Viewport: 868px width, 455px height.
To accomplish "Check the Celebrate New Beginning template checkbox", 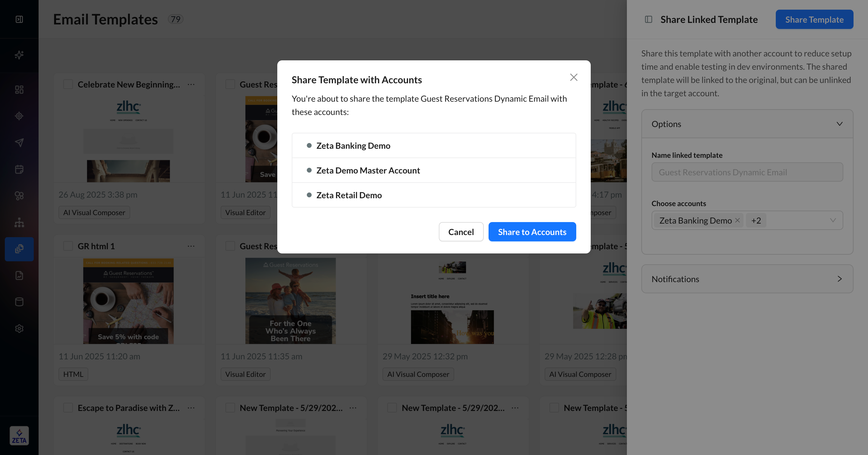I will point(68,84).
